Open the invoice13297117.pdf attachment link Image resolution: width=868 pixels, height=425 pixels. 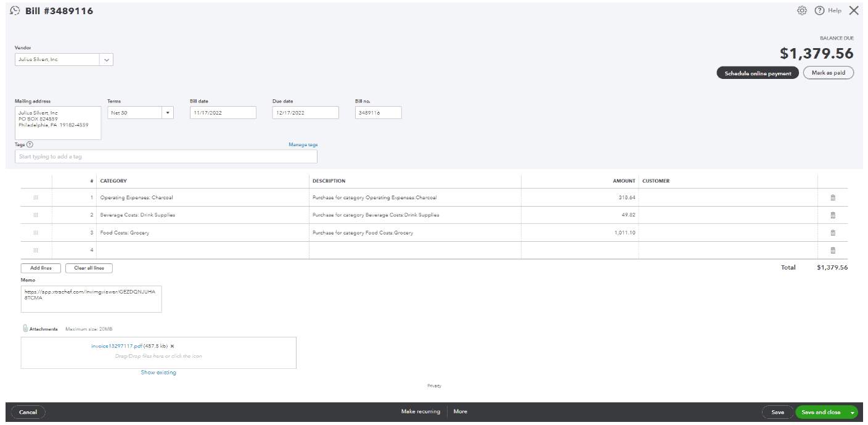click(x=117, y=346)
